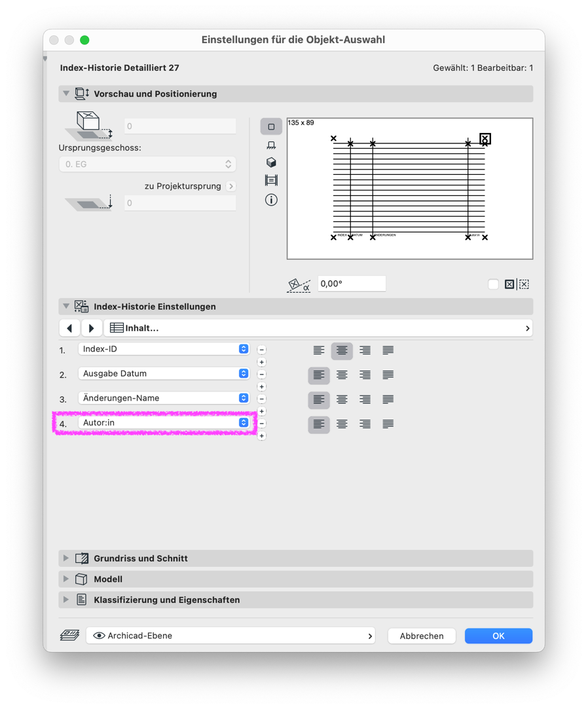Select the 2D symbol preview icon
The image size is (588, 709).
coord(271,126)
